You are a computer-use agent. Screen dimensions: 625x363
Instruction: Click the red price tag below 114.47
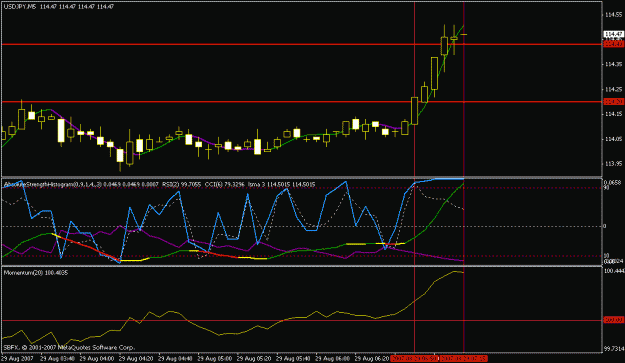point(613,44)
